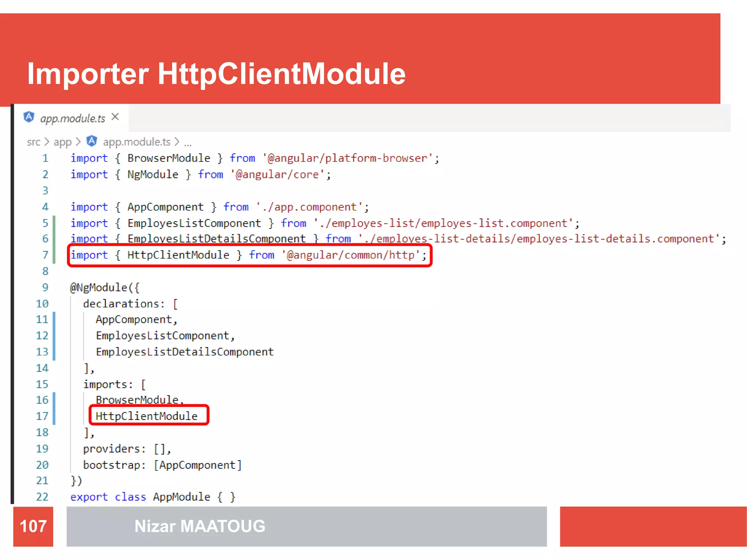Click the Angular icon in the breadcrumb

(x=92, y=141)
